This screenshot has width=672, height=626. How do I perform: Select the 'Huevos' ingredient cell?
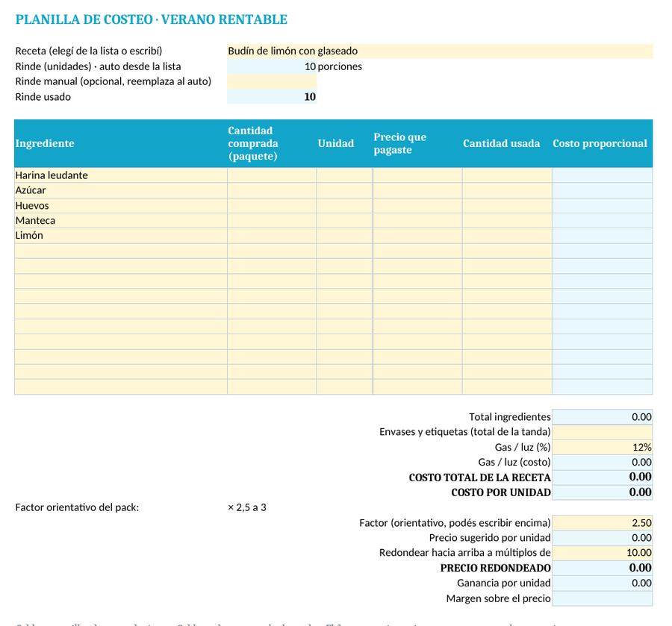coord(121,205)
